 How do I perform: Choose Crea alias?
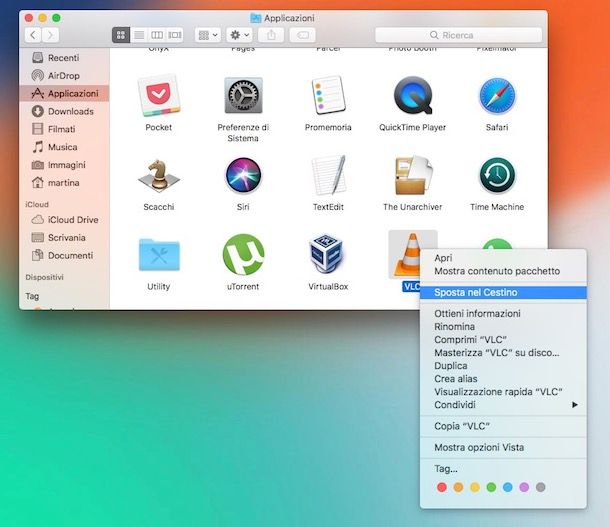503,379
